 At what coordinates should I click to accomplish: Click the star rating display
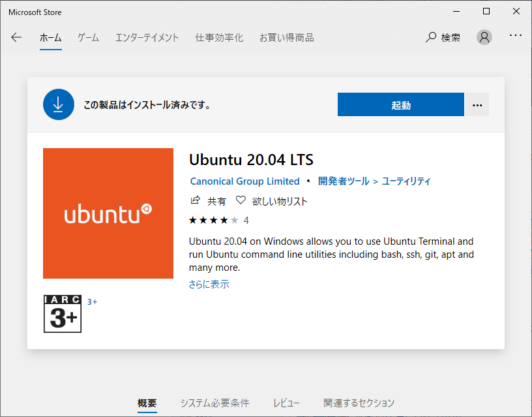(214, 221)
